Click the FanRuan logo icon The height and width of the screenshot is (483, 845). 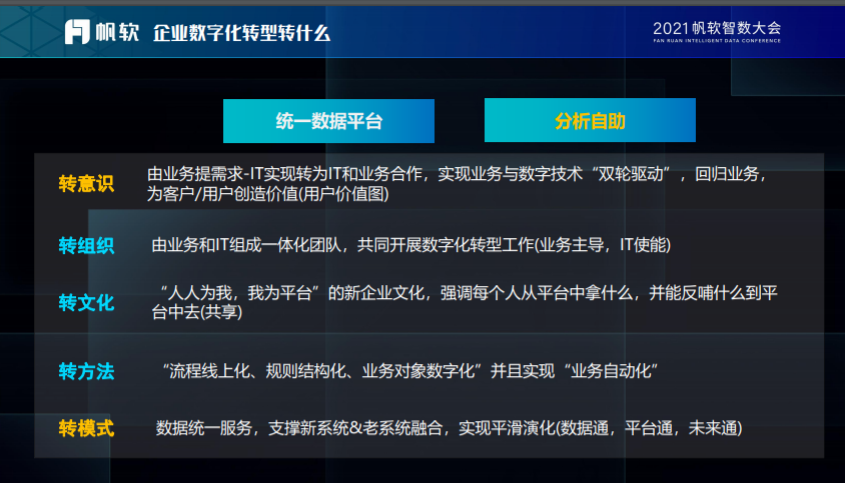click(78, 32)
